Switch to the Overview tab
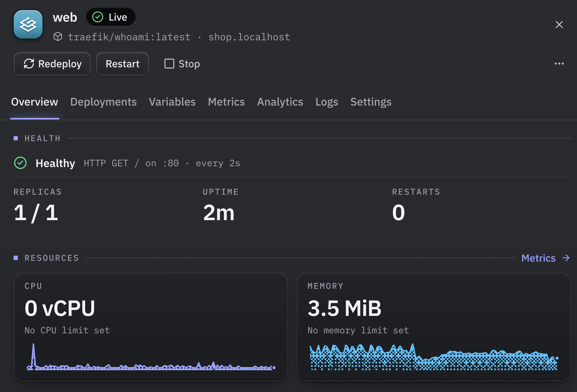Viewport: 577px width, 392px height. pos(35,102)
